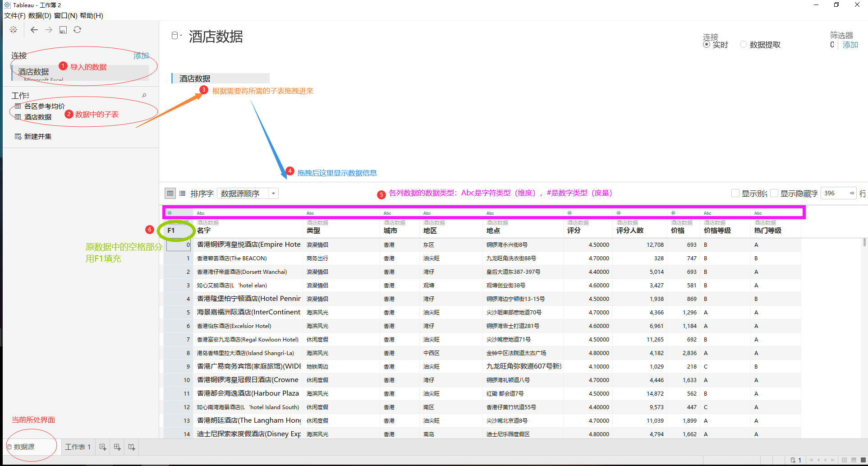Open the 文件(F) menu
The image size is (868, 466).
(x=14, y=15)
